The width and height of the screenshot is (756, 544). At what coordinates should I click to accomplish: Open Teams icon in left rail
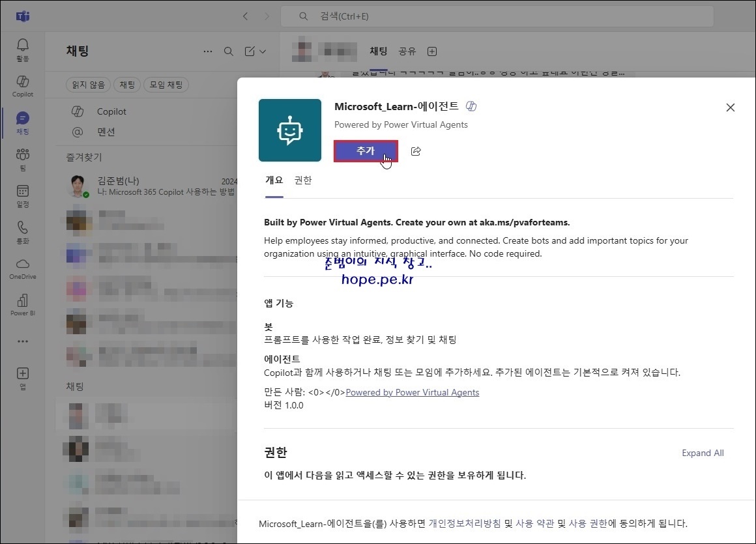(23, 160)
